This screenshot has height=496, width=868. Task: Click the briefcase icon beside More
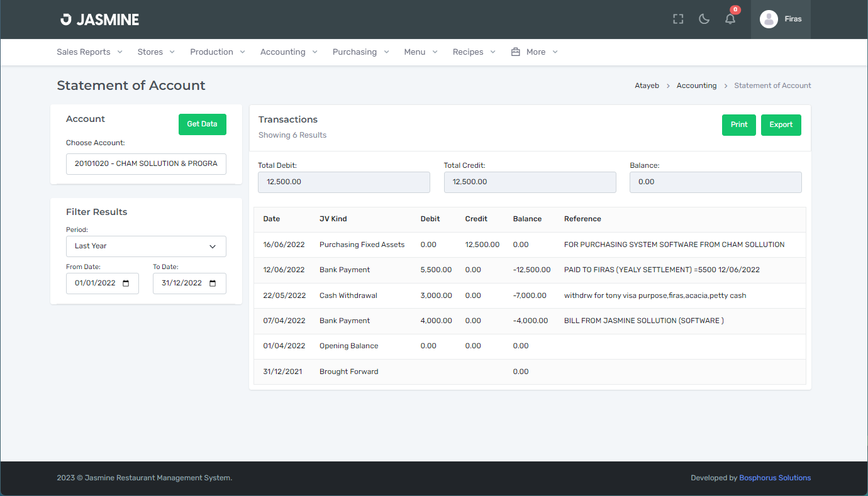[516, 52]
